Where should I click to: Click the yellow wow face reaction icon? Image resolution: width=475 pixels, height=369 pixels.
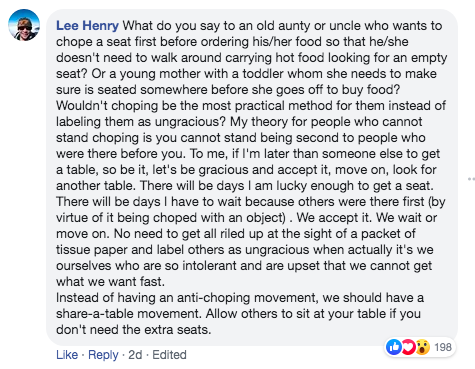coord(423,347)
